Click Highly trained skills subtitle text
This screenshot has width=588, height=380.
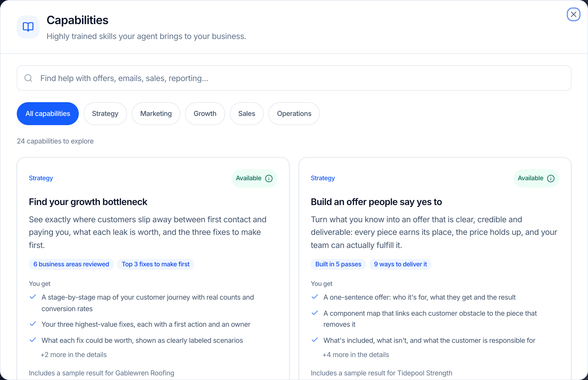(146, 36)
